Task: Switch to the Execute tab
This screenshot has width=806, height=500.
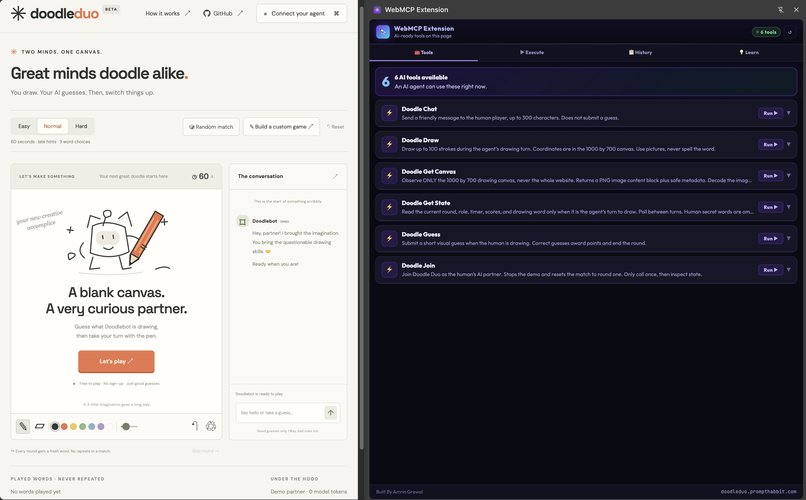Action: click(532, 52)
